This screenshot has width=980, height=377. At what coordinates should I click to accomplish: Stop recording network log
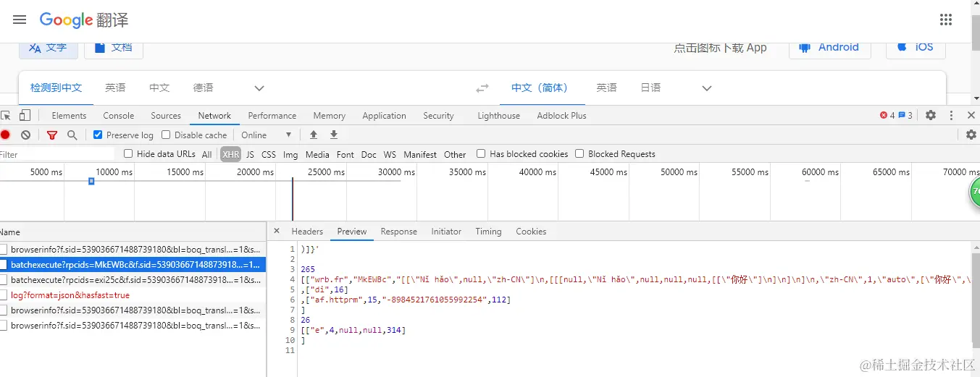click(x=6, y=135)
